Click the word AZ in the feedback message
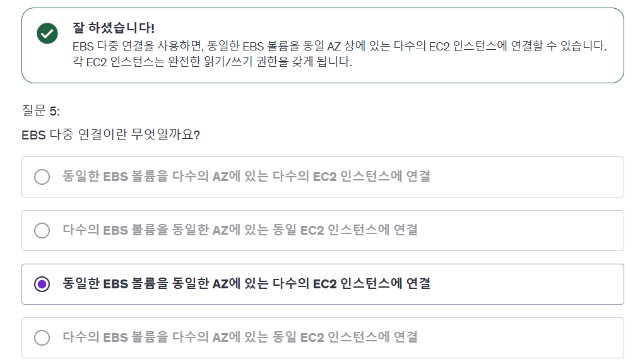 click(334, 47)
